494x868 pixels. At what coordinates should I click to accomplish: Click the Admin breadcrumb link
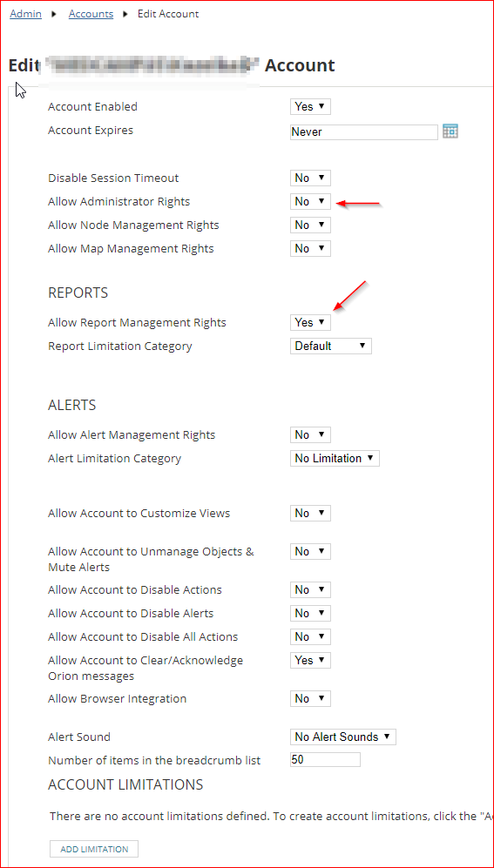(25, 14)
